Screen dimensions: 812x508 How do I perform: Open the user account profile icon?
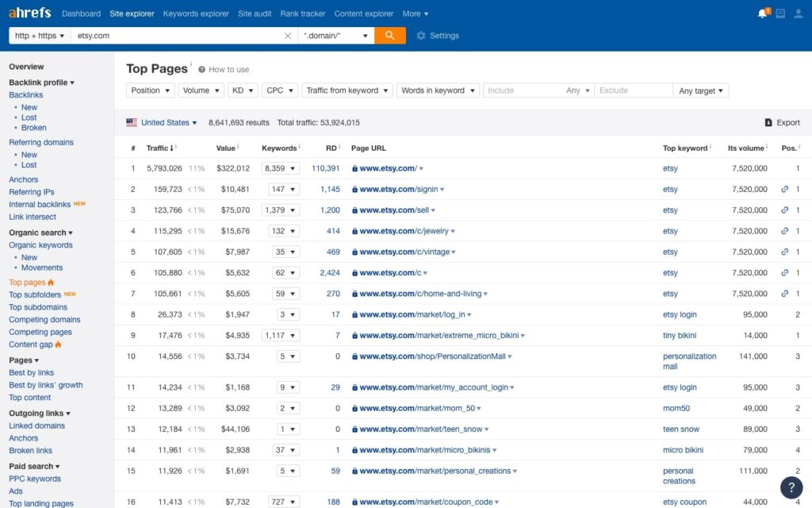pos(799,13)
